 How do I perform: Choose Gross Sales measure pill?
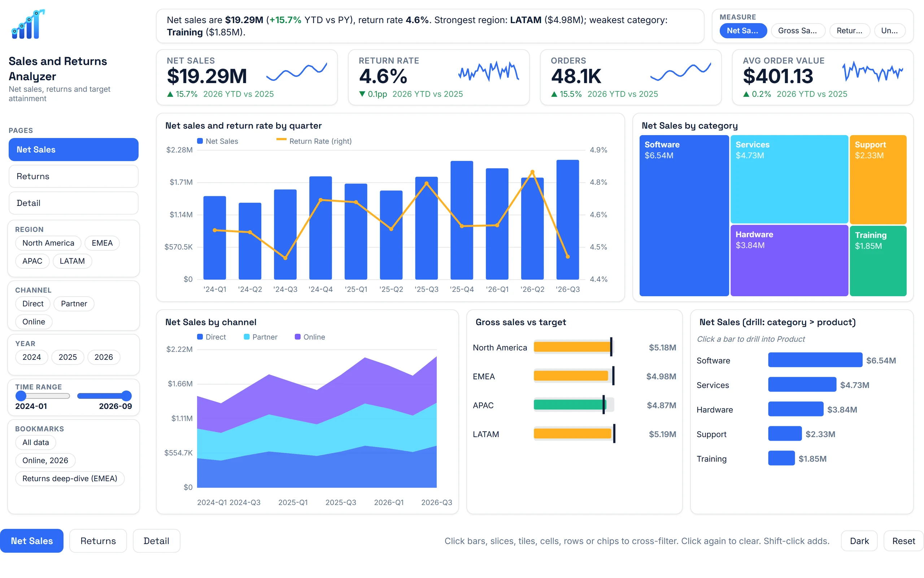click(x=798, y=31)
